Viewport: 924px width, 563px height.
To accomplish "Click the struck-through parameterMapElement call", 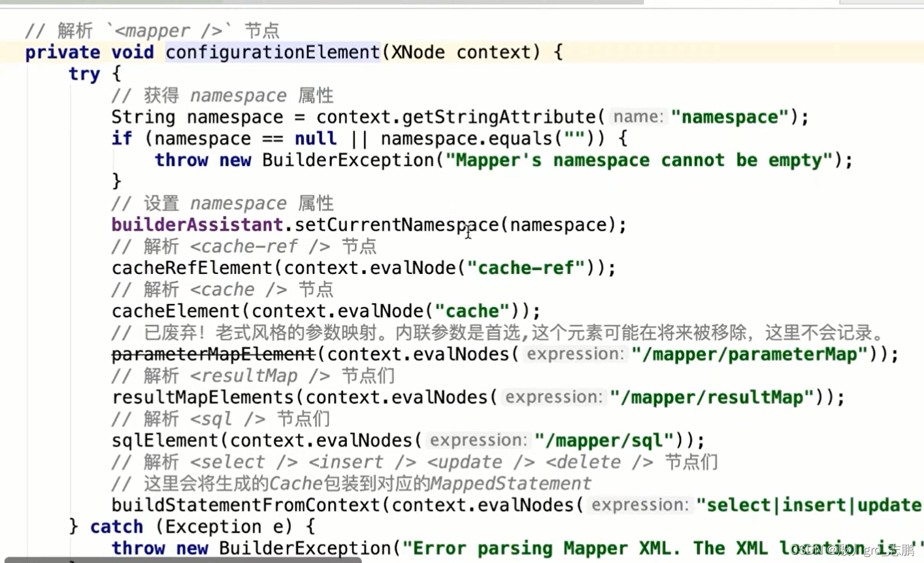I will pyautogui.click(x=214, y=354).
